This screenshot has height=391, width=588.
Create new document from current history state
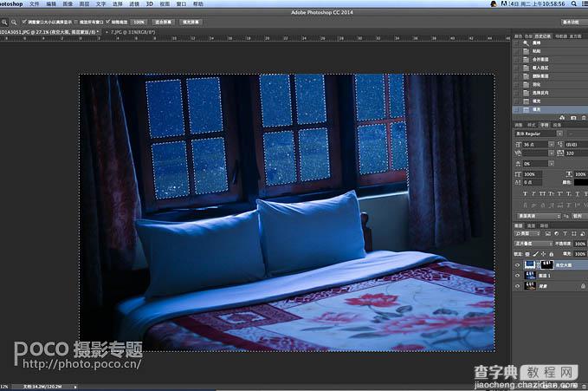pos(562,118)
